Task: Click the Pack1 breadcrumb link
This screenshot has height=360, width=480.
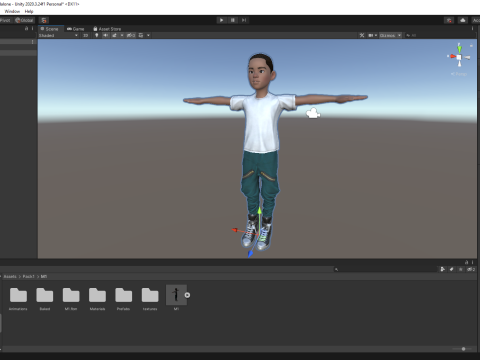Action: coord(29,277)
